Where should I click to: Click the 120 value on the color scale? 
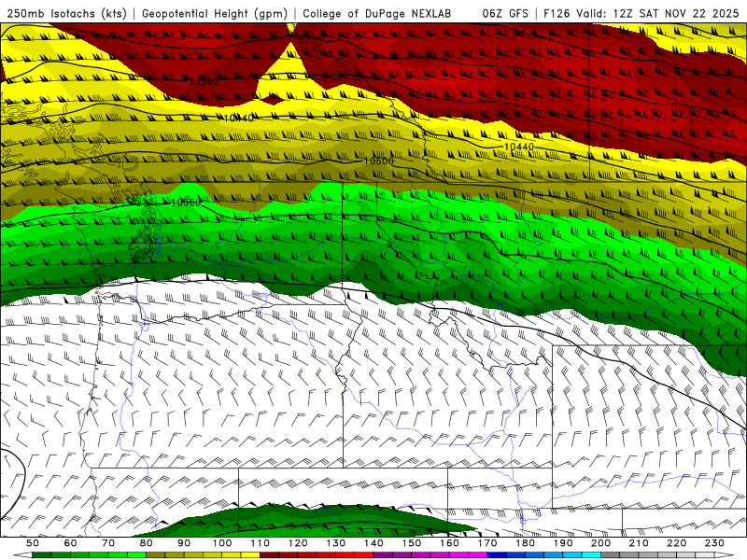pos(298,543)
